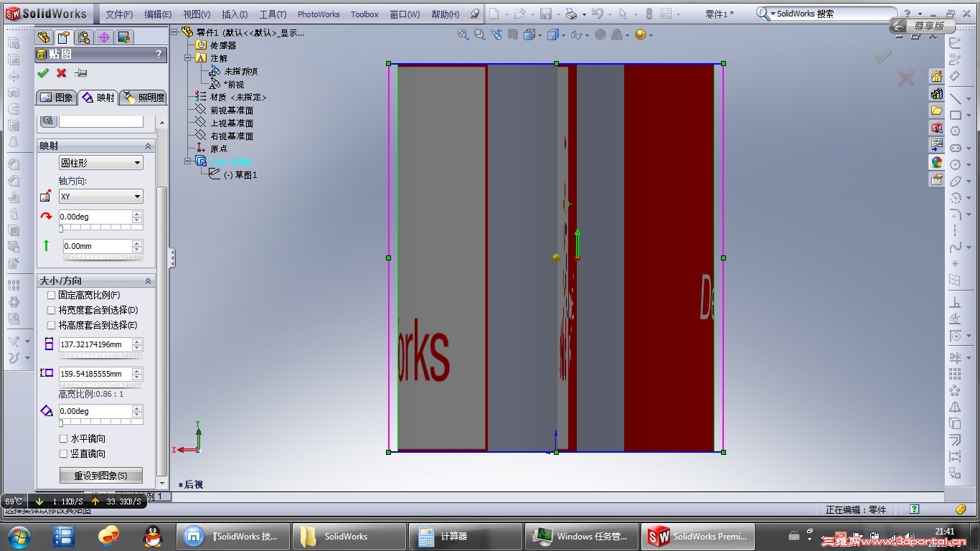
Task: Open the PropertyManager tab
Action: [x=64, y=38]
